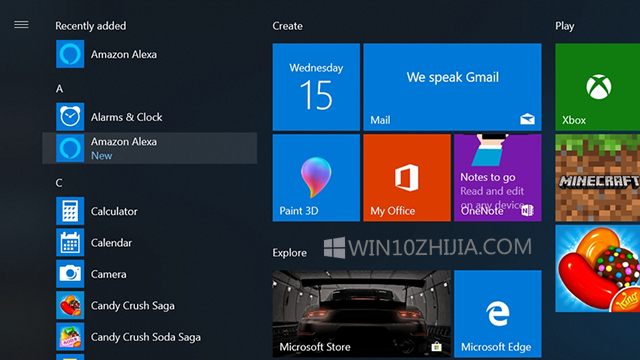Open the Wednesday 15 calendar tile
The height and width of the screenshot is (360, 640).
[x=316, y=87]
